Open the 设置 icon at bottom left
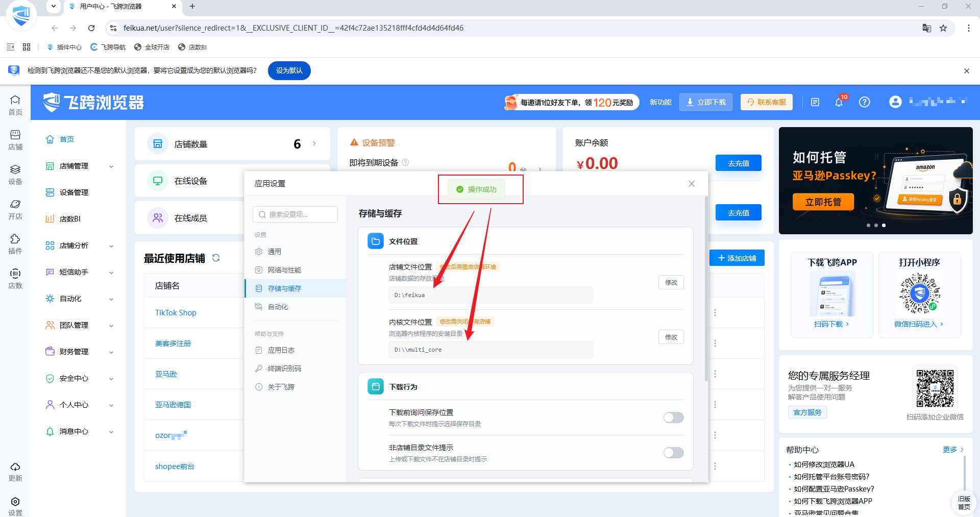The width and height of the screenshot is (980, 517). pyautogui.click(x=15, y=506)
